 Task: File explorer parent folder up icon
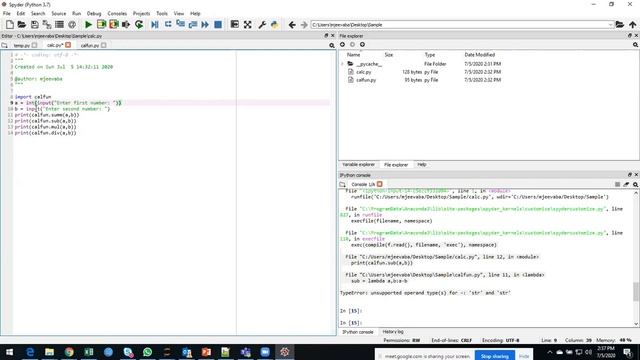click(x=362, y=44)
